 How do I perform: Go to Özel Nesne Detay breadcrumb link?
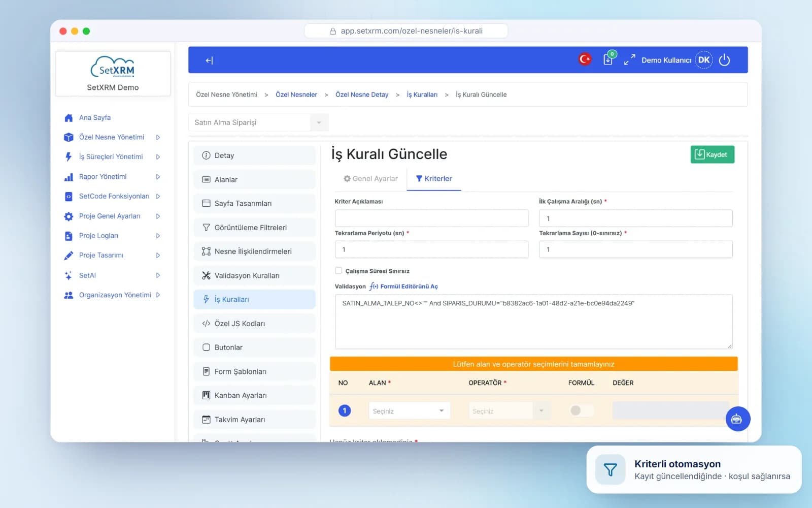pyautogui.click(x=362, y=95)
